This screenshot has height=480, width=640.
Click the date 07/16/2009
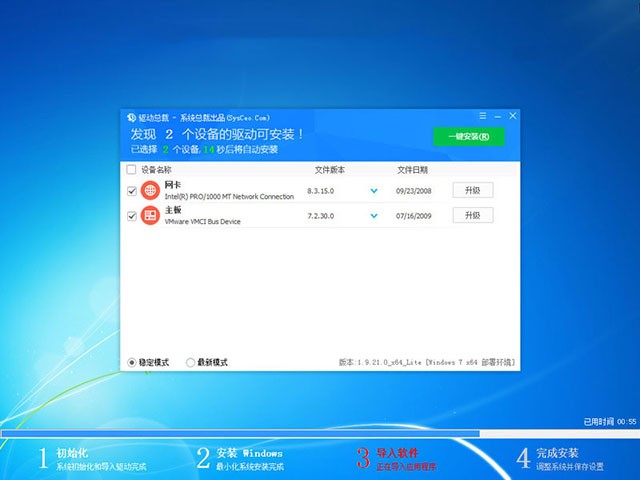click(413, 216)
